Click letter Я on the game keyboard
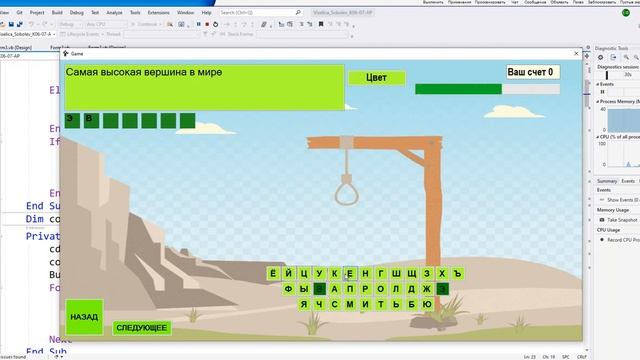This screenshot has width=640, height=360. (304, 304)
